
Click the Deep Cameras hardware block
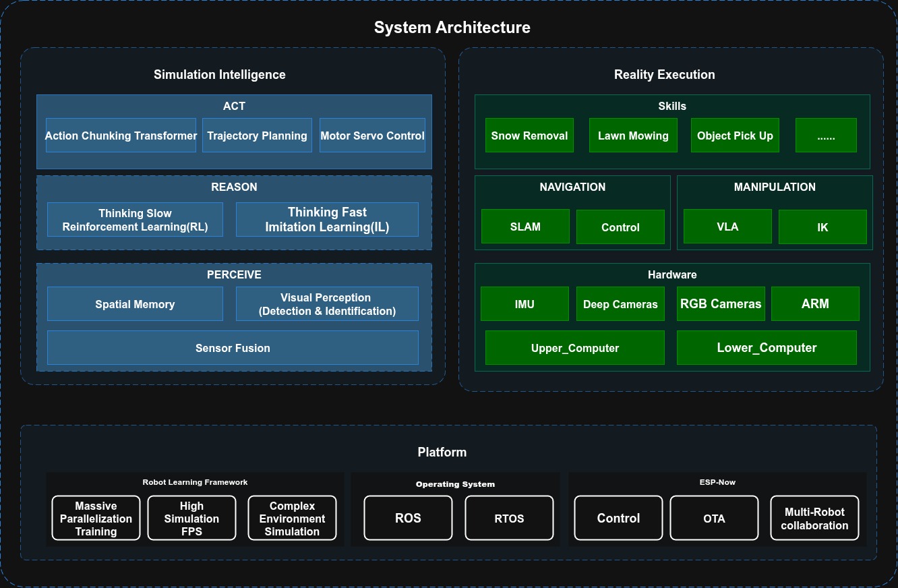tap(620, 304)
